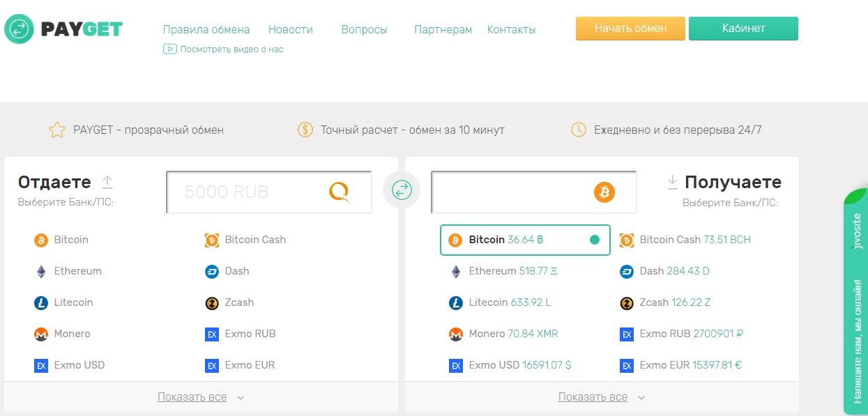Image resolution: width=868 pixels, height=416 pixels.
Task: Choose Litecoin in the Отдаете list
Action: click(73, 302)
